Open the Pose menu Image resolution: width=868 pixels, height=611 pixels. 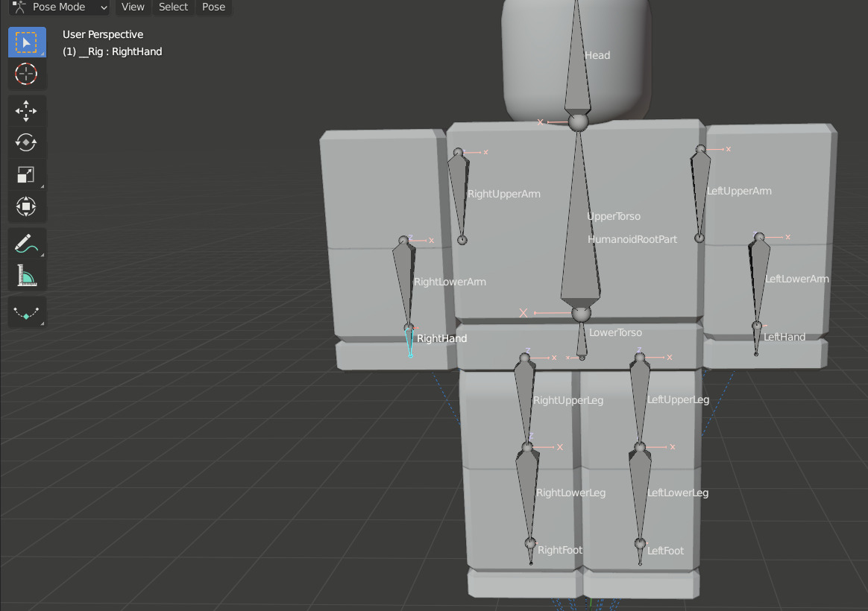coord(213,7)
